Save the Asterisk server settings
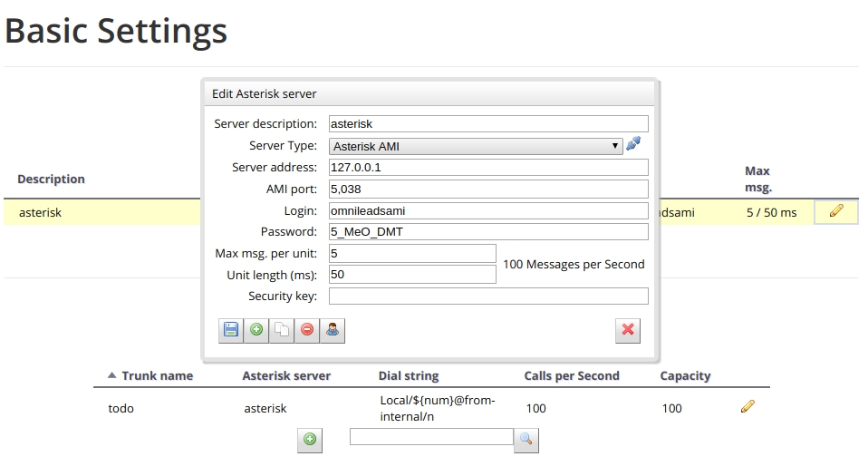868x476 pixels. click(x=231, y=330)
